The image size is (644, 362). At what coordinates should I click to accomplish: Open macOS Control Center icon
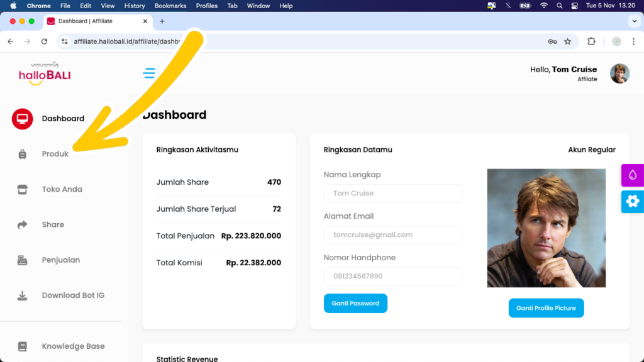tap(575, 6)
